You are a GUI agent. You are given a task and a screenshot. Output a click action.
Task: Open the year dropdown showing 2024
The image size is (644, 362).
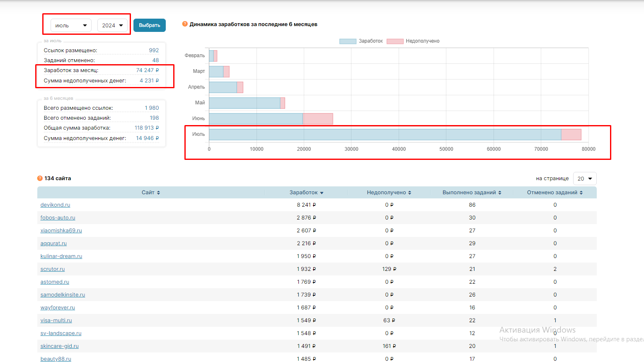(x=113, y=25)
